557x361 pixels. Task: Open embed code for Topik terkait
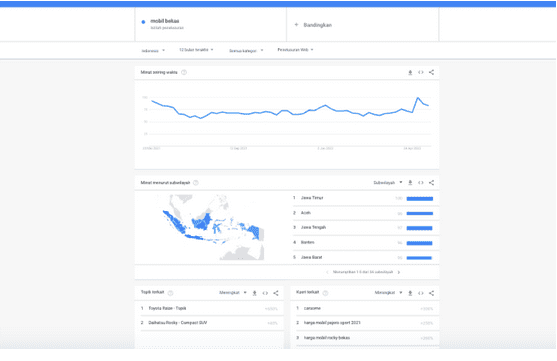(265, 293)
